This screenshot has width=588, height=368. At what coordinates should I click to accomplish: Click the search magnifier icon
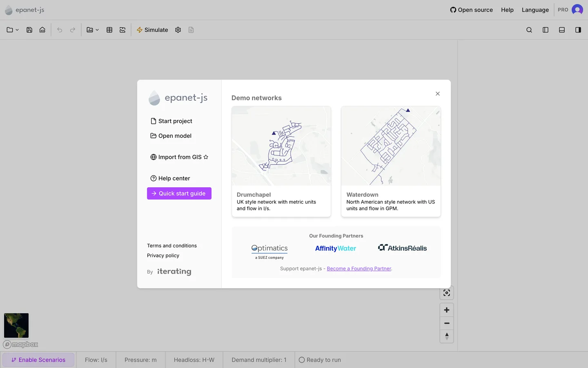(529, 30)
